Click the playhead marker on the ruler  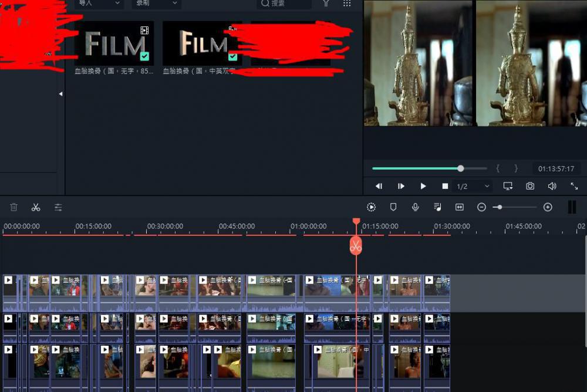(x=356, y=222)
